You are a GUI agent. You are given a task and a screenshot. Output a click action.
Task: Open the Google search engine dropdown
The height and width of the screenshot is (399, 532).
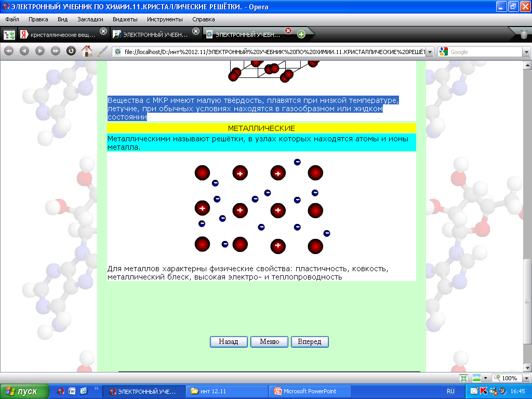(444, 51)
